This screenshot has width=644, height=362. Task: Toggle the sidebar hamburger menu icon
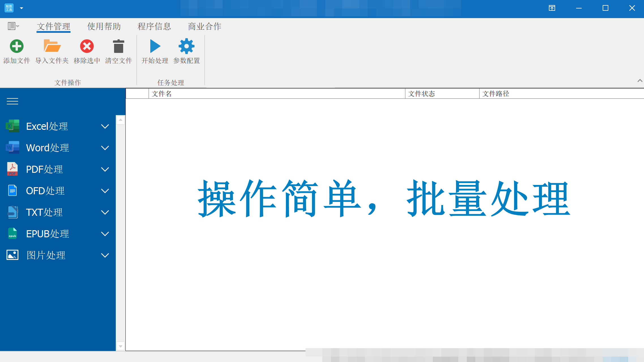click(x=12, y=101)
